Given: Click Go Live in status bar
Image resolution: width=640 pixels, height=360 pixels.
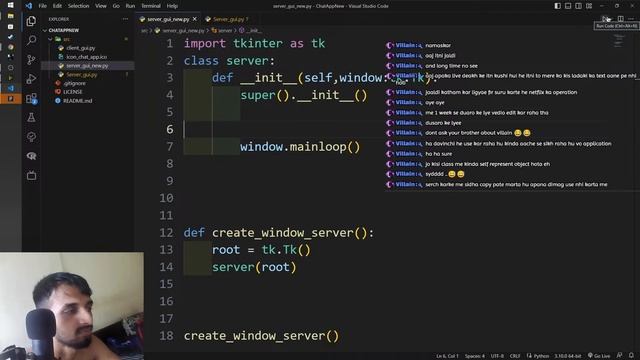Looking at the screenshot, I should pos(599,356).
